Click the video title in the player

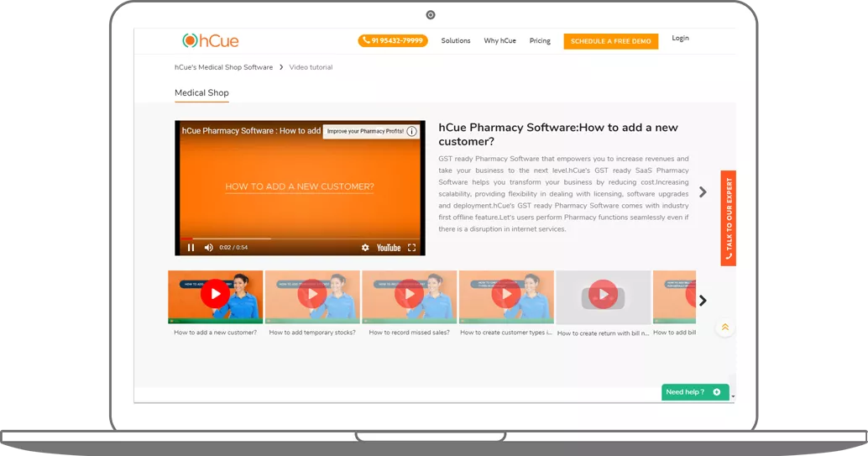pyautogui.click(x=251, y=131)
